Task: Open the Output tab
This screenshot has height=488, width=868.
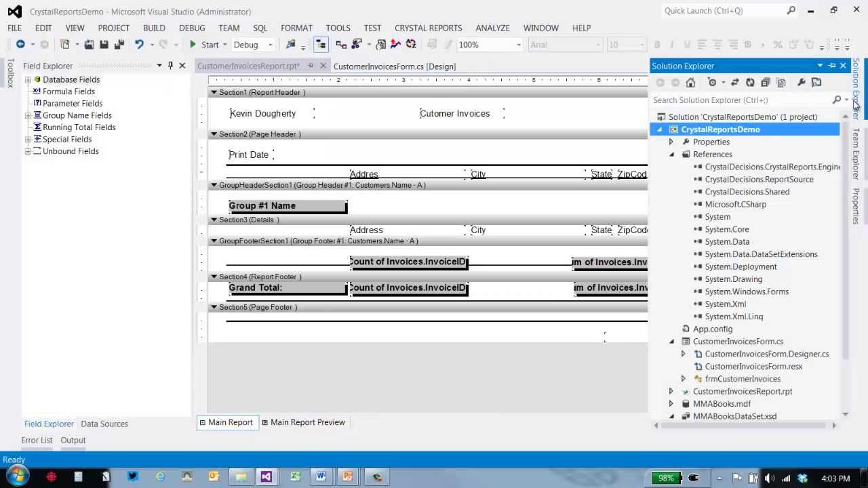Action: tap(73, 440)
